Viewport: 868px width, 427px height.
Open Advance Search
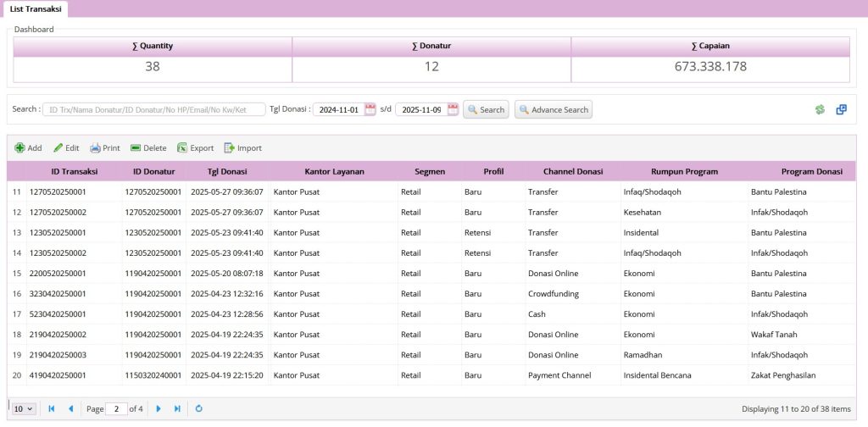coord(553,109)
